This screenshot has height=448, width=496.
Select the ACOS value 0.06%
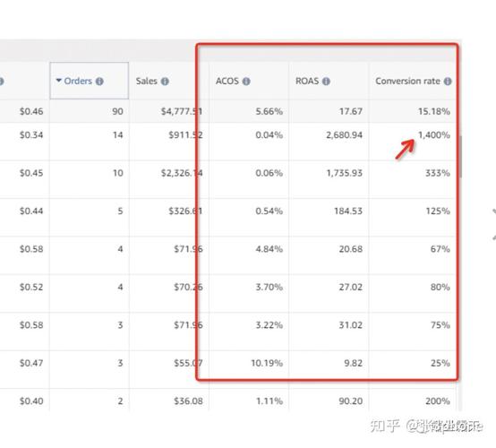point(269,173)
